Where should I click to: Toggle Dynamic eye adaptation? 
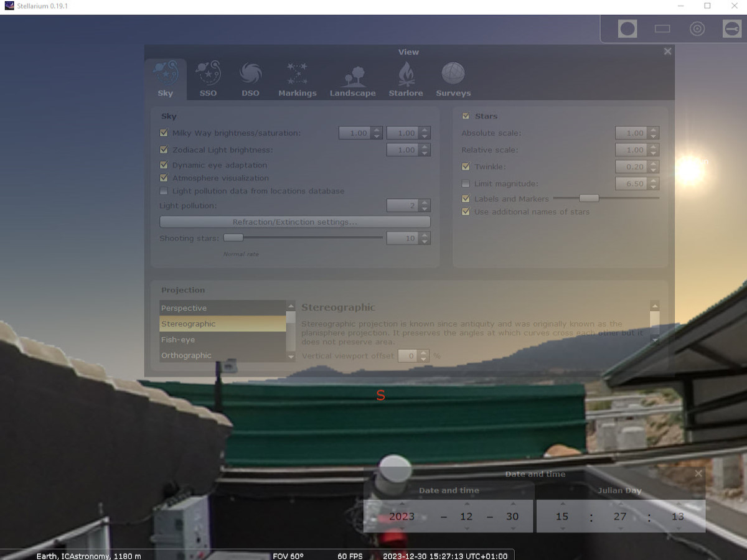click(x=164, y=165)
